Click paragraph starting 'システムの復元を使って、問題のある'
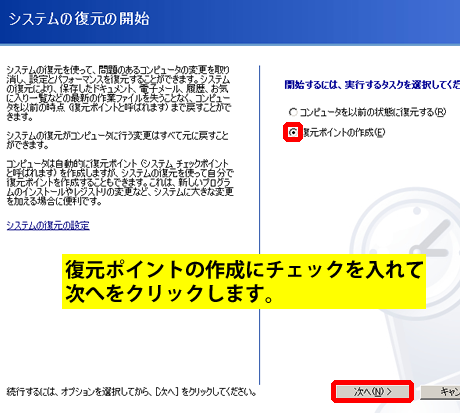The width and height of the screenshot is (460, 413). click(x=118, y=93)
